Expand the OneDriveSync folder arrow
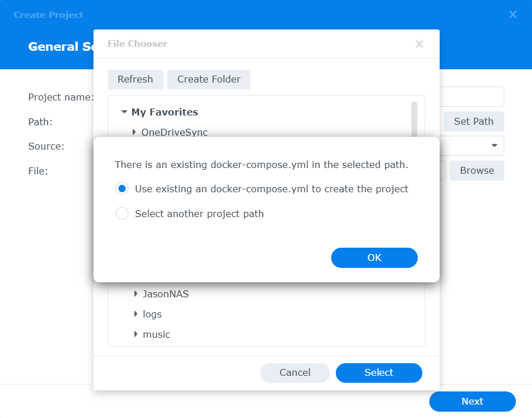This screenshot has width=532, height=418. coord(134,132)
